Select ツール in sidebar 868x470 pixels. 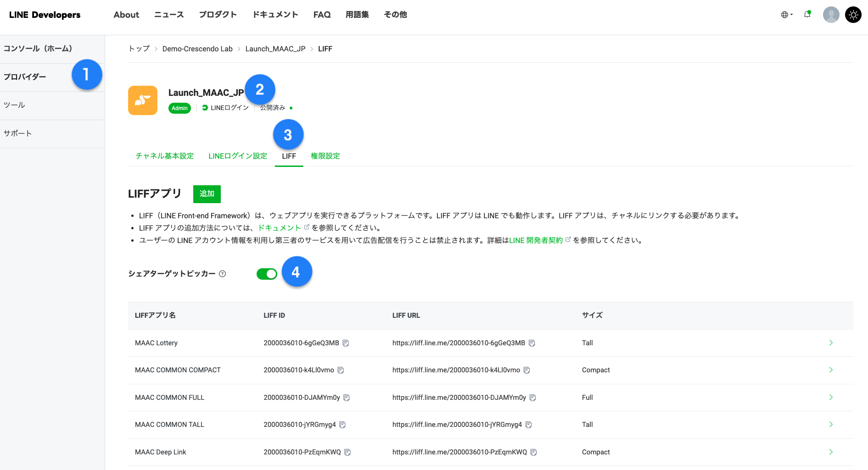52,105
